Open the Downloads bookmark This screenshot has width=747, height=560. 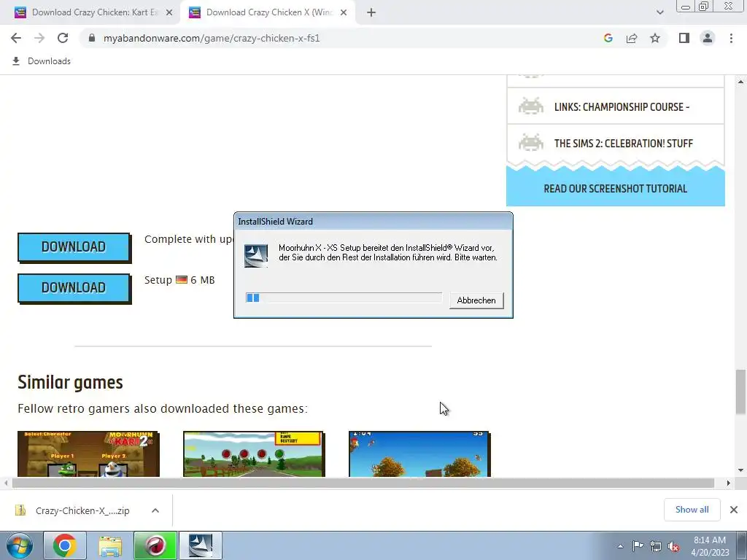coord(42,61)
